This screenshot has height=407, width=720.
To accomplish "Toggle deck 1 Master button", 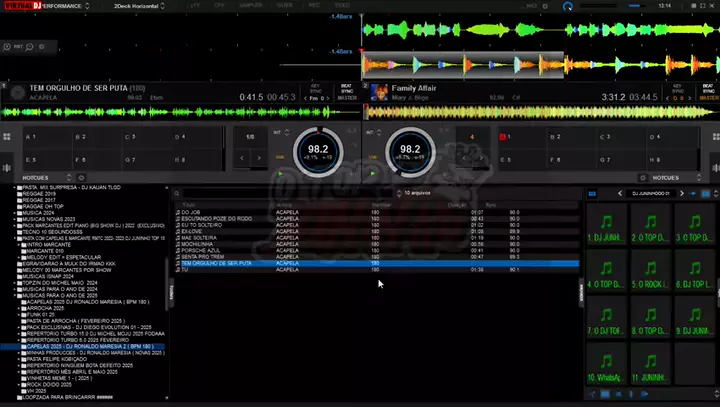I will tap(347, 98).
